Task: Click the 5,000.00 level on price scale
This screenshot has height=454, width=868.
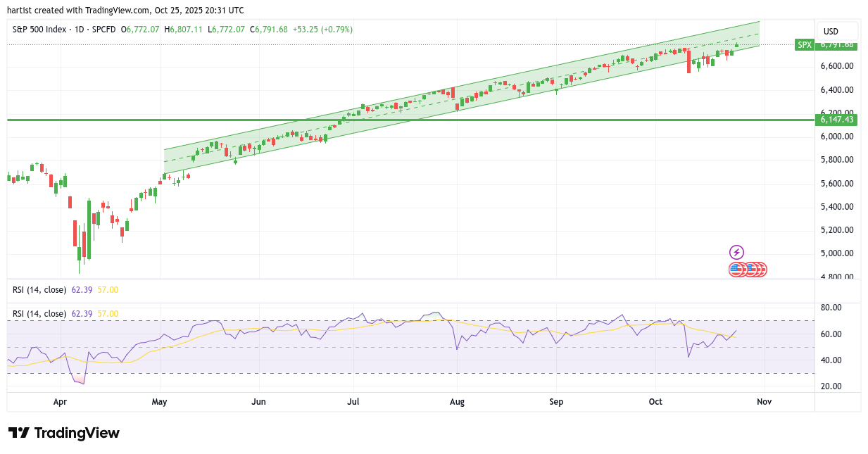Action: (836, 253)
